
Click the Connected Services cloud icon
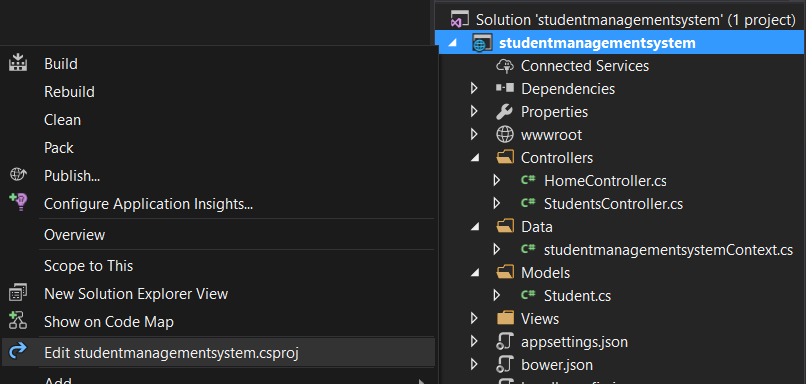505,66
